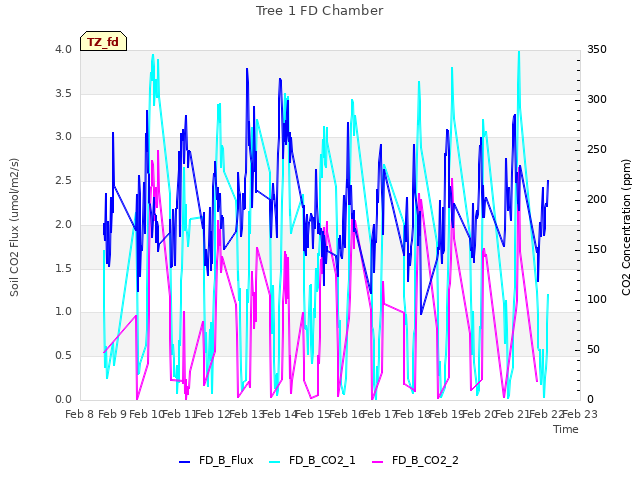
Task: Click the 0.0 left axis tick label
Action: pyautogui.click(x=64, y=399)
